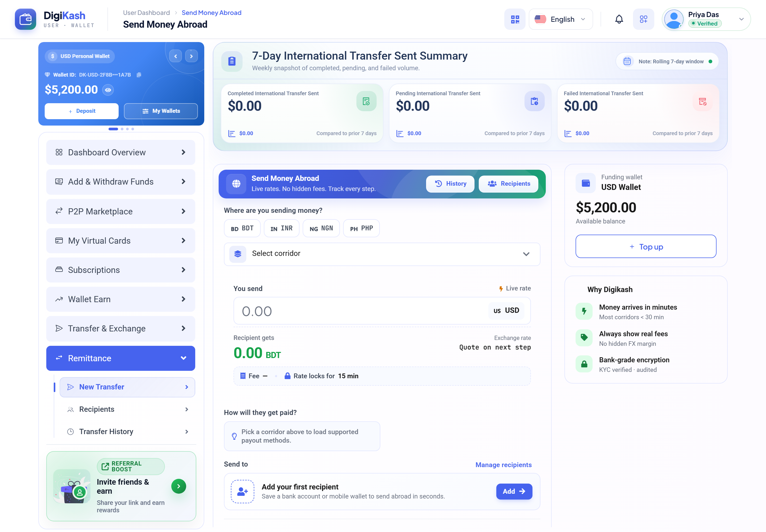Viewport: 766px width, 532px height.
Task: Expand Wallet Earn menu
Action: pyautogui.click(x=120, y=299)
